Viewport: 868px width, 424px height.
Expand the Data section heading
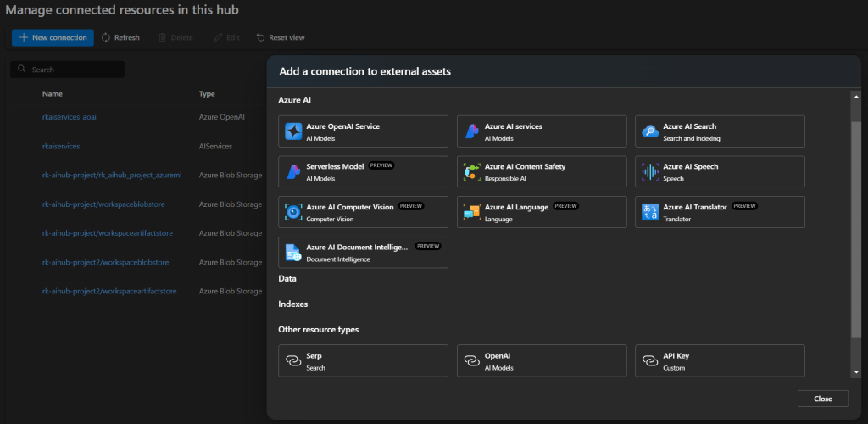coord(287,278)
